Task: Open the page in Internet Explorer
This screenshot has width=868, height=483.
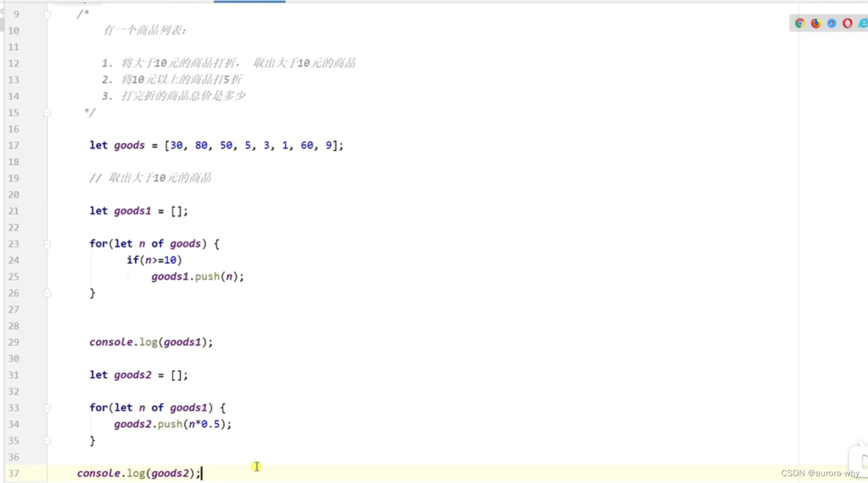Action: point(862,23)
